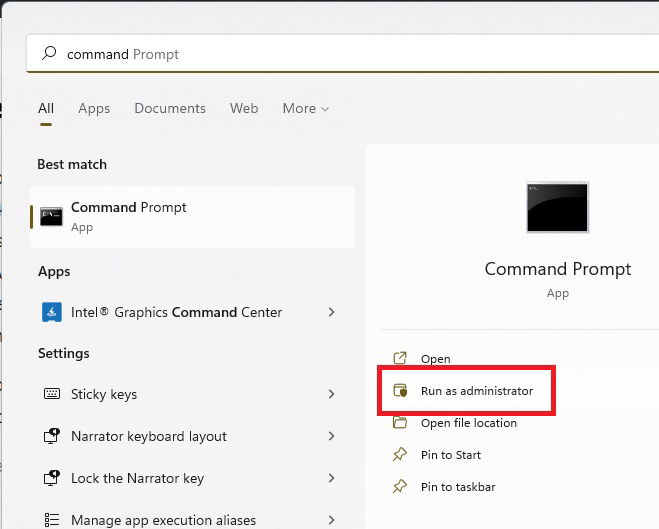
Task: Click the Open file location folder icon
Action: pyautogui.click(x=400, y=422)
